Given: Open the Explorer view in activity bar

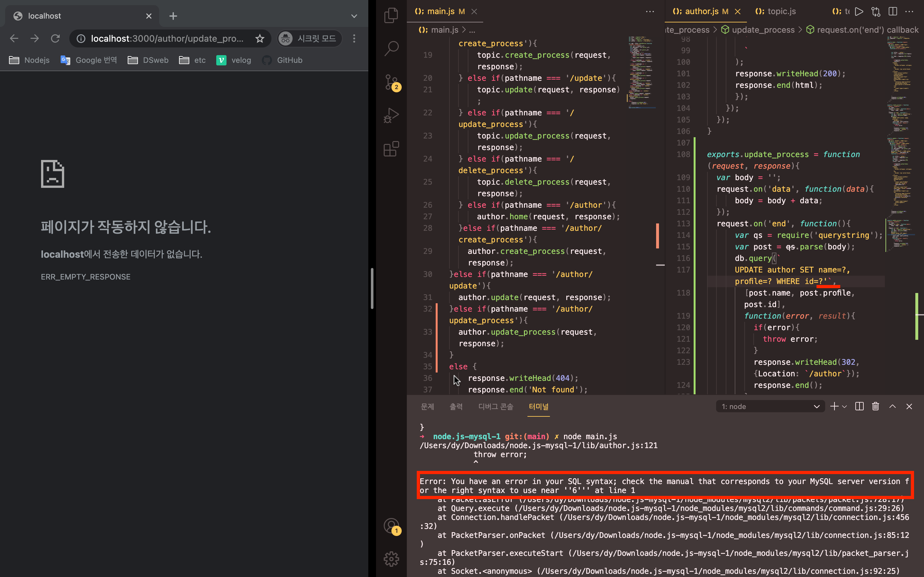Looking at the screenshot, I should (391, 15).
